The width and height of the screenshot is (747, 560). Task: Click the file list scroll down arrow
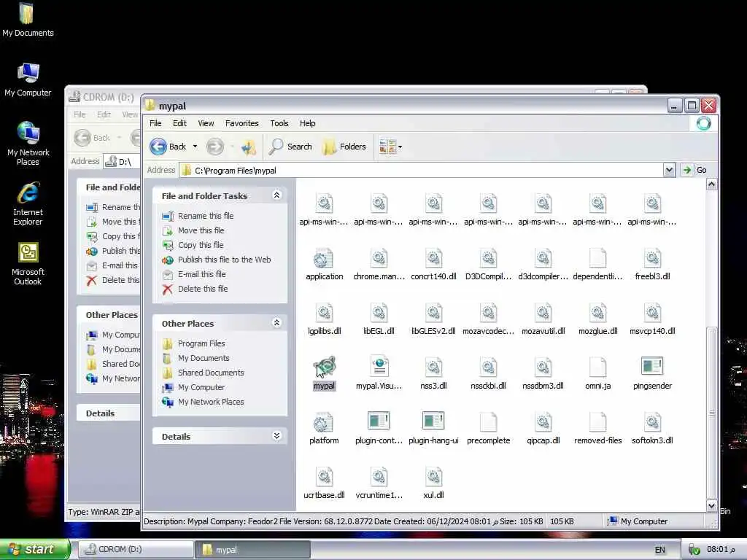click(x=711, y=506)
